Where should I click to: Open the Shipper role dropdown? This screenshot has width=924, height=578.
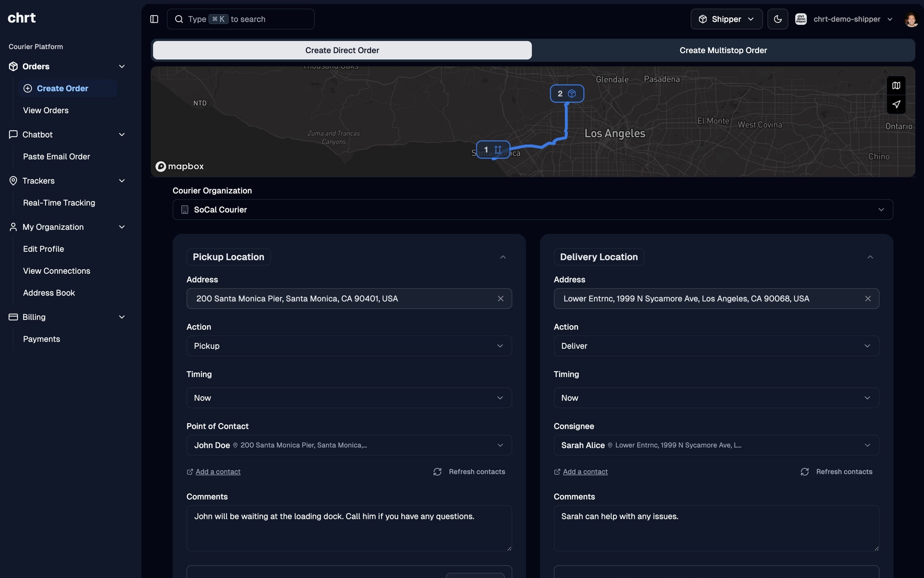725,19
